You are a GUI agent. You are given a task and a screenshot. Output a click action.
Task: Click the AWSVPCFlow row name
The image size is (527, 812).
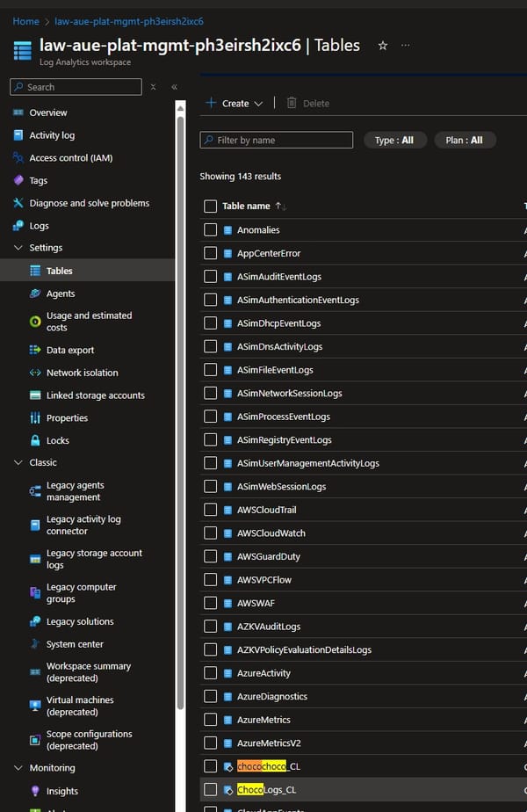coord(264,580)
